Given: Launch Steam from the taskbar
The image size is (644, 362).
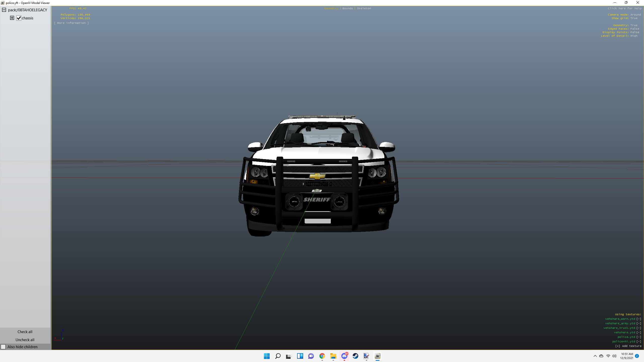Looking at the screenshot, I should click(x=355, y=356).
